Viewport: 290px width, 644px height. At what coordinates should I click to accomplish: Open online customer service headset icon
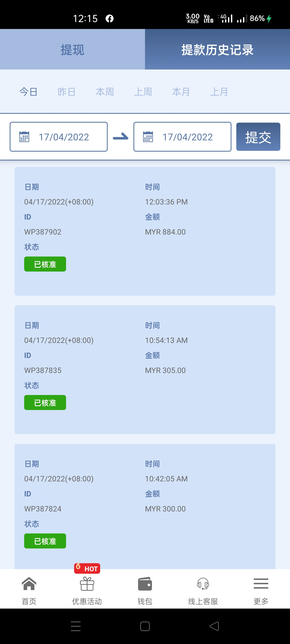point(203,584)
